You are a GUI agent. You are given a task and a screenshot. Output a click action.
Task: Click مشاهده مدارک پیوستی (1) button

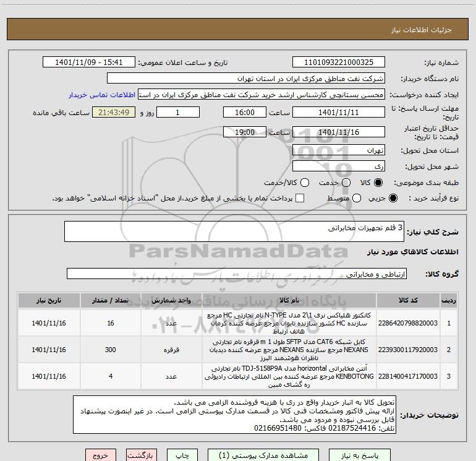[x=263, y=455]
